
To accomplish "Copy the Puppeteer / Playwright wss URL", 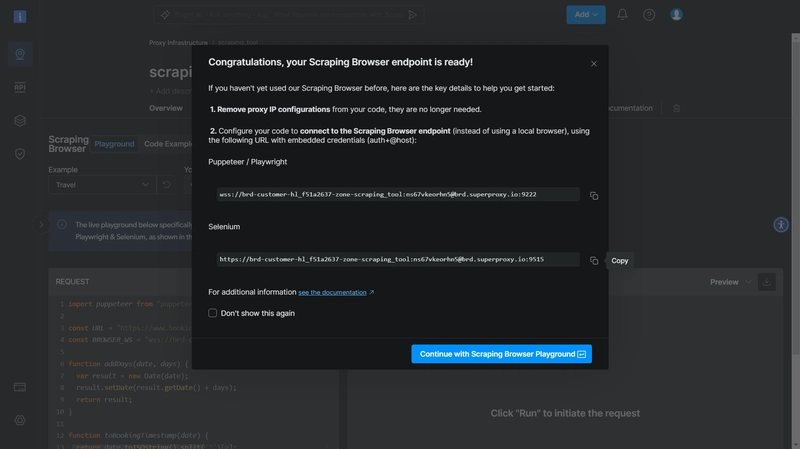I will coord(594,196).
